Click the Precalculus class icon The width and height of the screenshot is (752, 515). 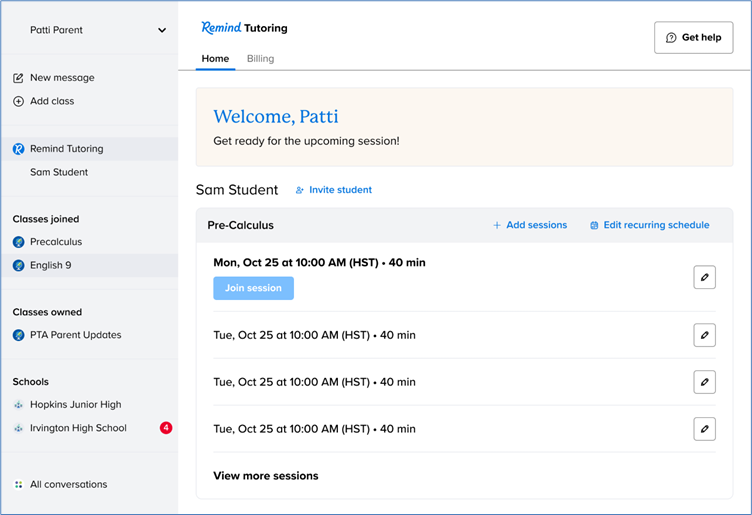(x=18, y=242)
